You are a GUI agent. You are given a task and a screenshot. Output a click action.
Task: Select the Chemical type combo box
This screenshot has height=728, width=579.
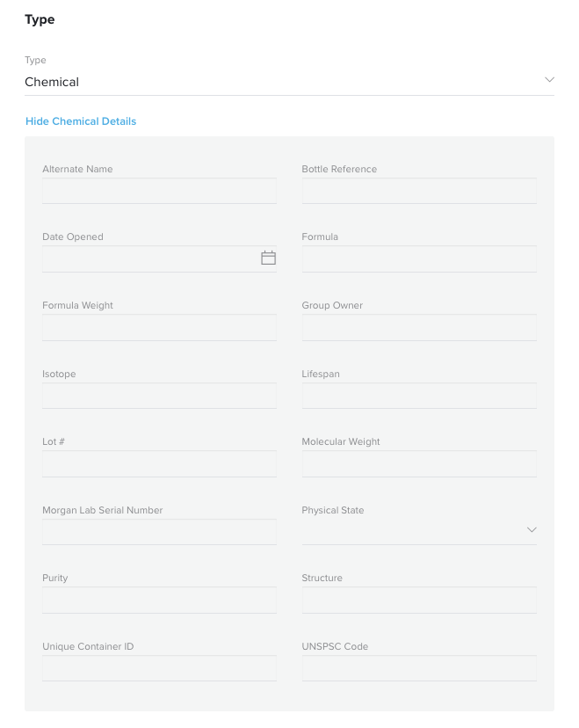pyautogui.click(x=290, y=82)
